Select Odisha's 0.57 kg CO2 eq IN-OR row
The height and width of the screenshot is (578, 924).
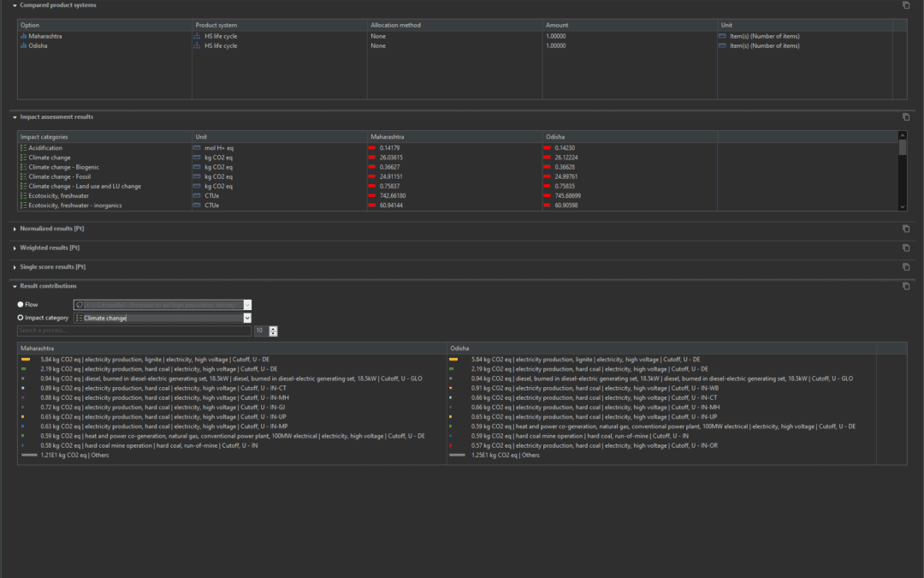(661, 446)
